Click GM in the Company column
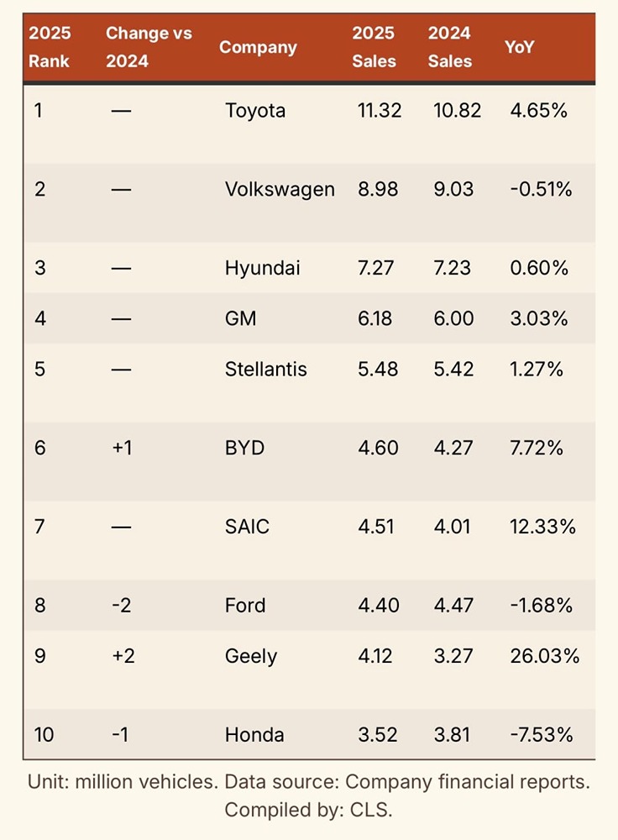This screenshot has width=618, height=840. 241,318
